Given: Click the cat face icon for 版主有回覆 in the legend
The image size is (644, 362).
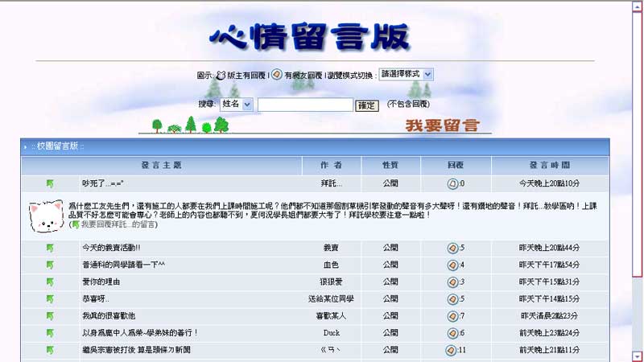Looking at the screenshot, I should point(221,75).
